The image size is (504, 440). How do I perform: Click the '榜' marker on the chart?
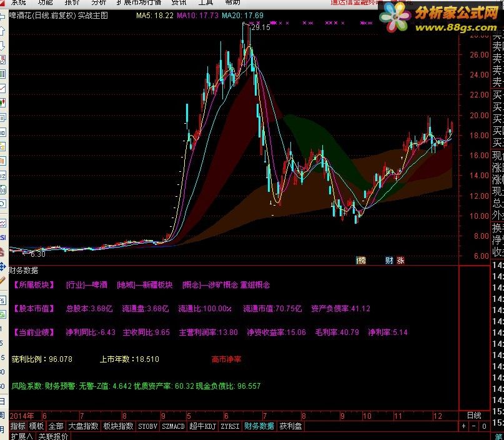pyautogui.click(x=361, y=260)
